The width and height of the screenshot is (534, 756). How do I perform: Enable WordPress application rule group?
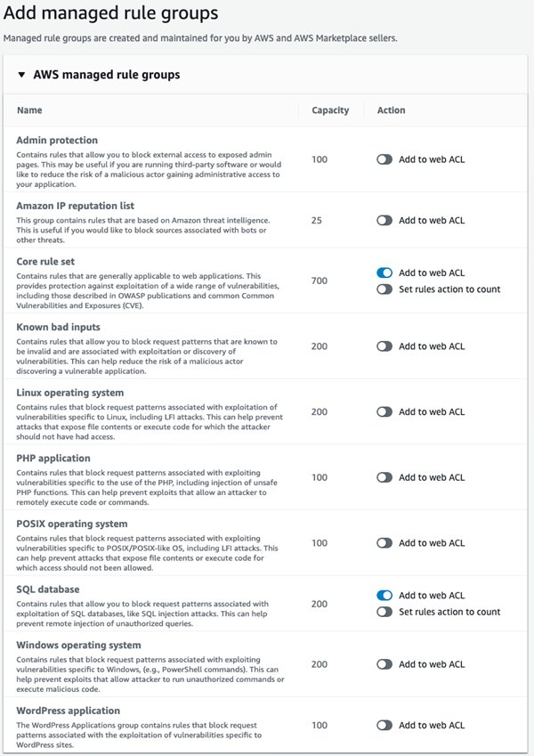384,725
